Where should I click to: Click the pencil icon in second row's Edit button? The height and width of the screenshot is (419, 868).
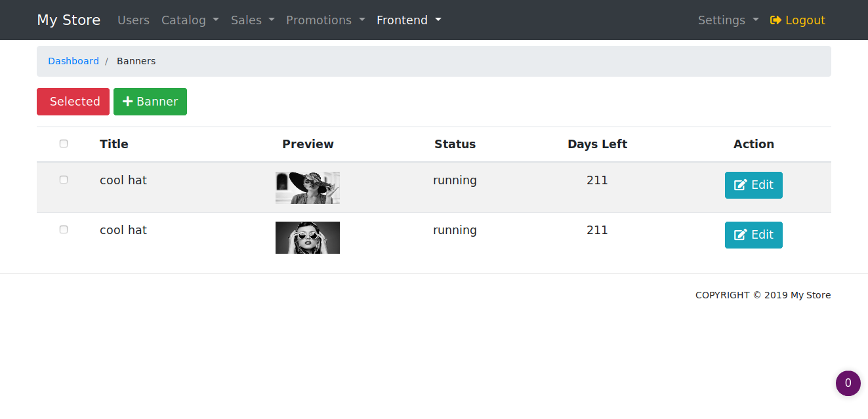coord(740,235)
